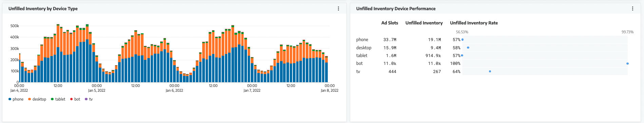The height and width of the screenshot is (123, 644).
Task: Select the tablet row label in table
Action: (362, 55)
